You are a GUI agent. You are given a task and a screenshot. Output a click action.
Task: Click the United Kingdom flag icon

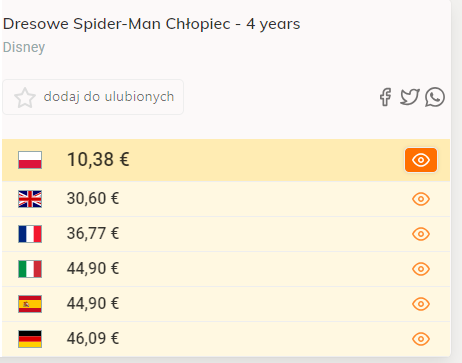click(x=30, y=199)
